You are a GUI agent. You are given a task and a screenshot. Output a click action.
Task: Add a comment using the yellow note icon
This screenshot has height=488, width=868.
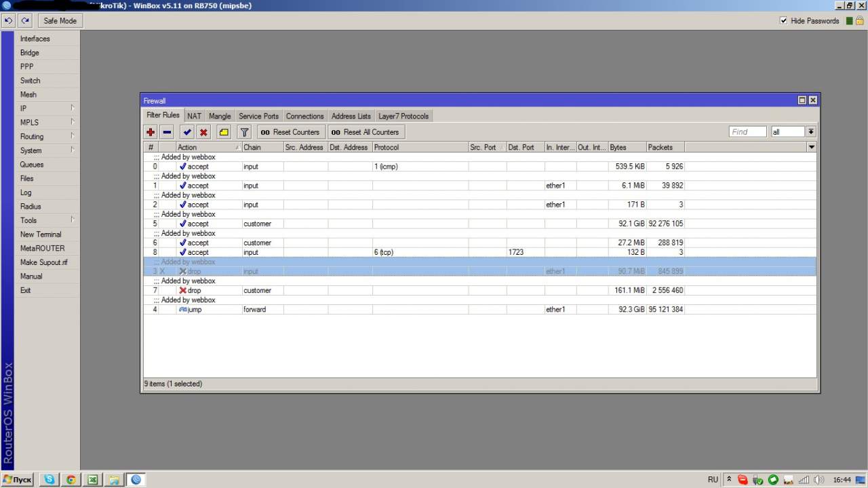224,132
